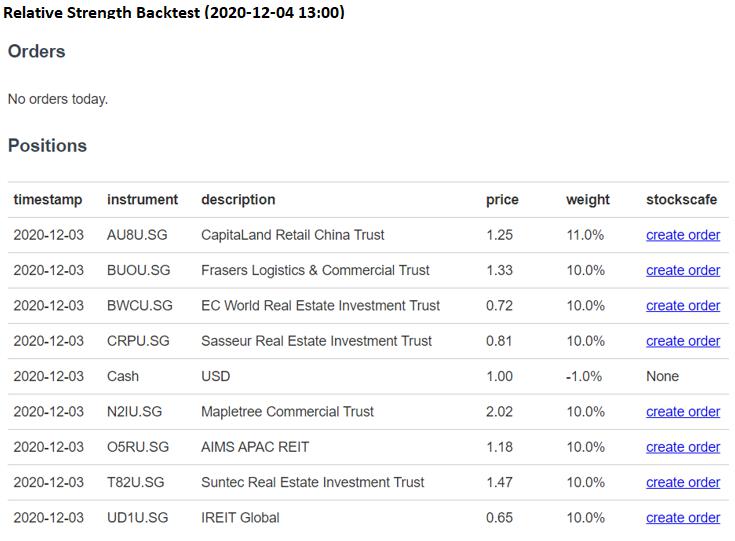Image resolution: width=735 pixels, height=541 pixels.
Task: Select the 11.0% weight cell
Action: point(585,235)
